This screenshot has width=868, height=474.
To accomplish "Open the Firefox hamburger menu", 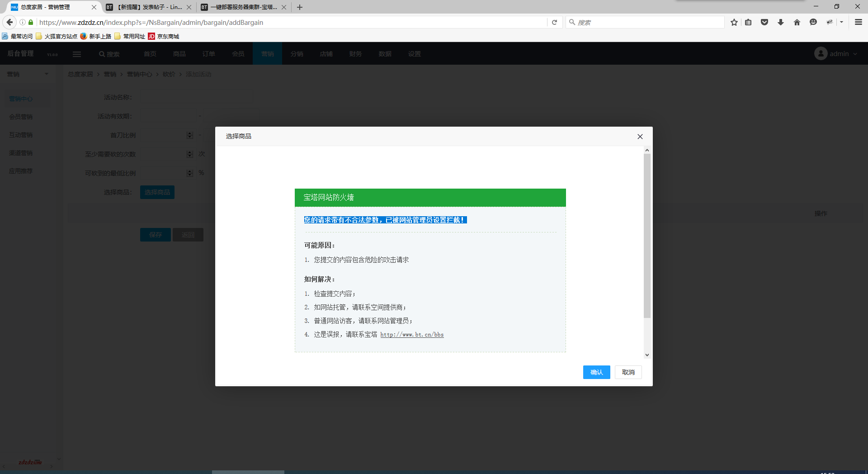I will pyautogui.click(x=859, y=22).
